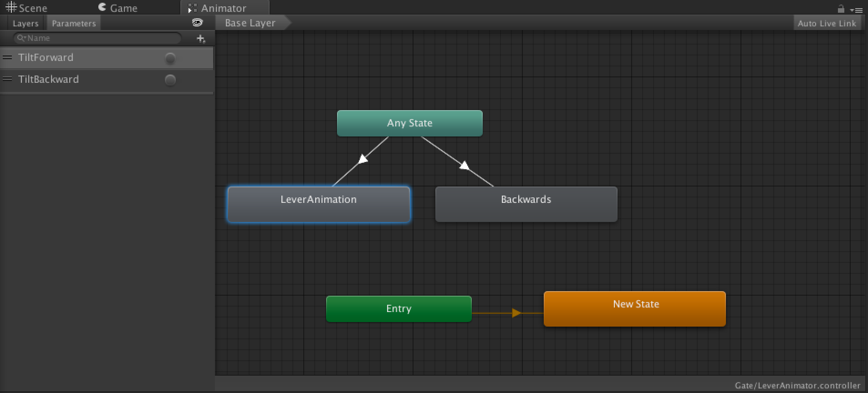868x393 pixels.
Task: Select the Backwards state node
Action: pos(526,204)
